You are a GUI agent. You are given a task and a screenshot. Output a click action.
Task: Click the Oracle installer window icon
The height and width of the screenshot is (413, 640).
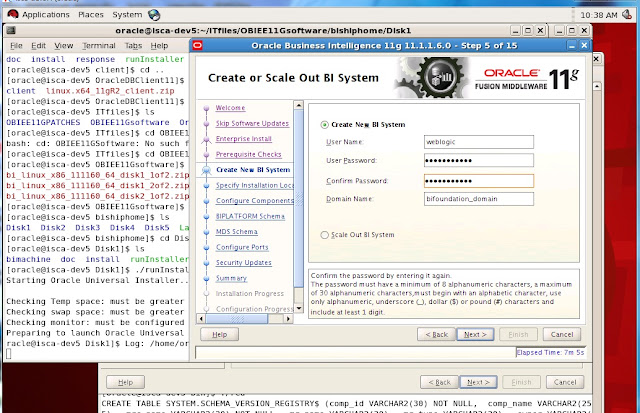[x=198, y=45]
